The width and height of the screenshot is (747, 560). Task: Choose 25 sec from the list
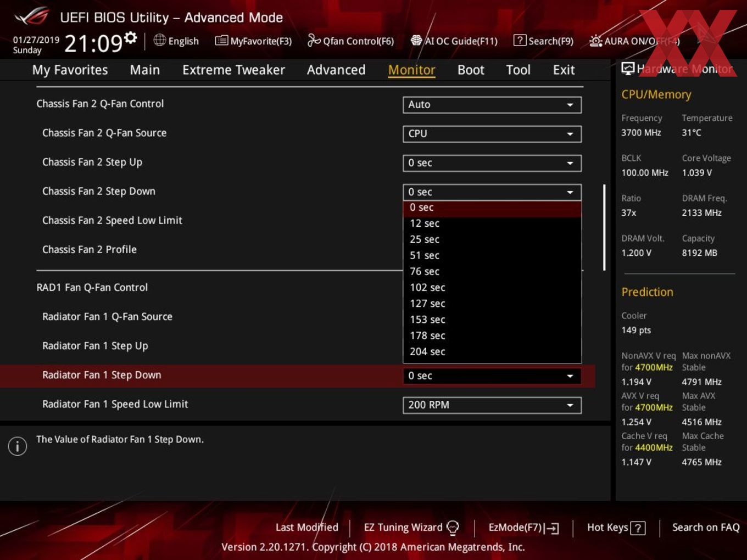[492, 239]
